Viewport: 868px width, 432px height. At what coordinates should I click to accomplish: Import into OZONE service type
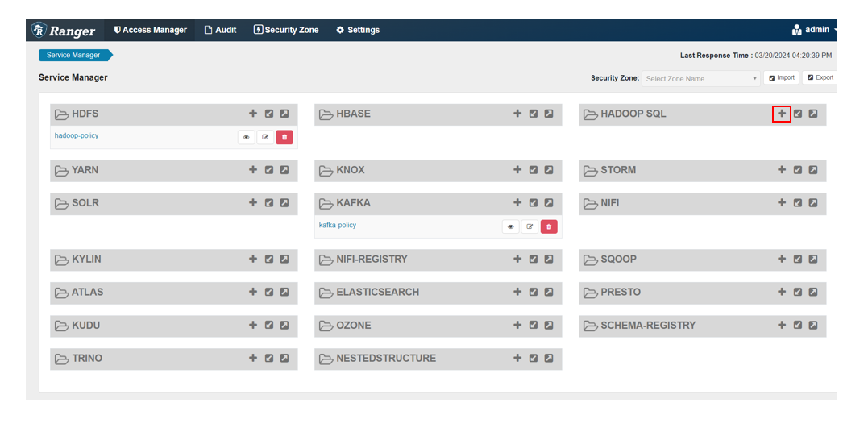534,325
